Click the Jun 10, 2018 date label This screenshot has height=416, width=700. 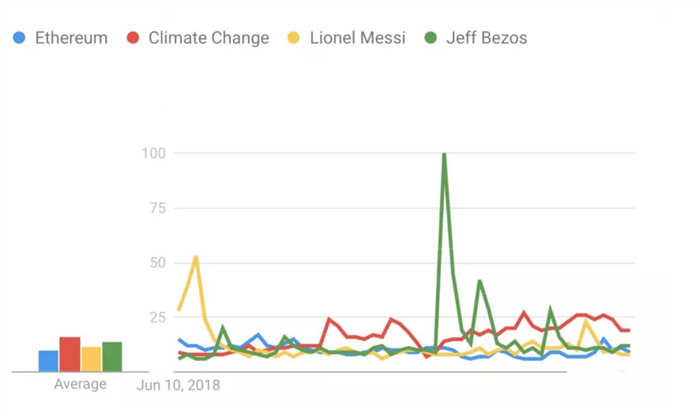click(x=178, y=385)
